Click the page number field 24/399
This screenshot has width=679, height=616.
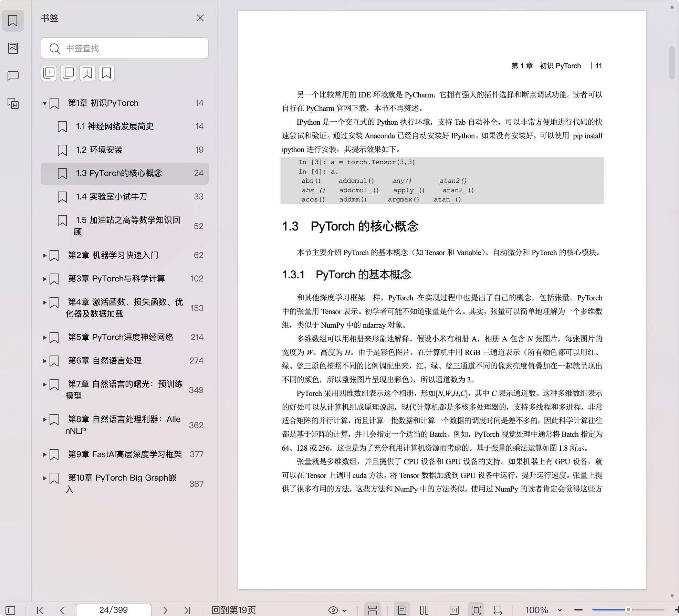coord(113,610)
